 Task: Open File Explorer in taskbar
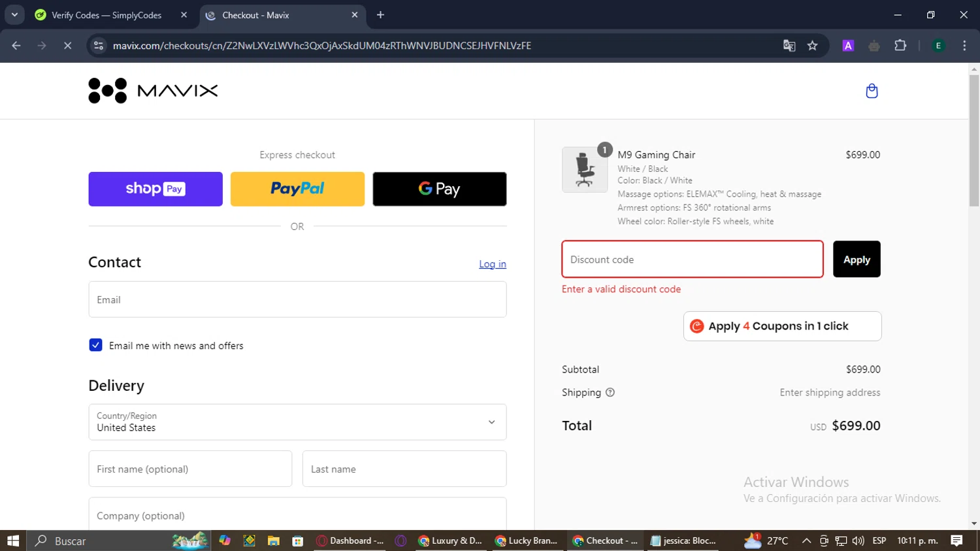pyautogui.click(x=274, y=541)
